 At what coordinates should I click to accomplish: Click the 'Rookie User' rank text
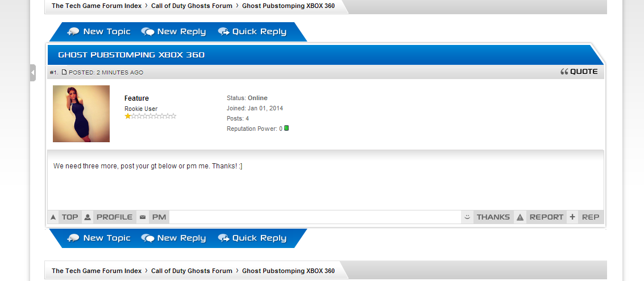141,109
